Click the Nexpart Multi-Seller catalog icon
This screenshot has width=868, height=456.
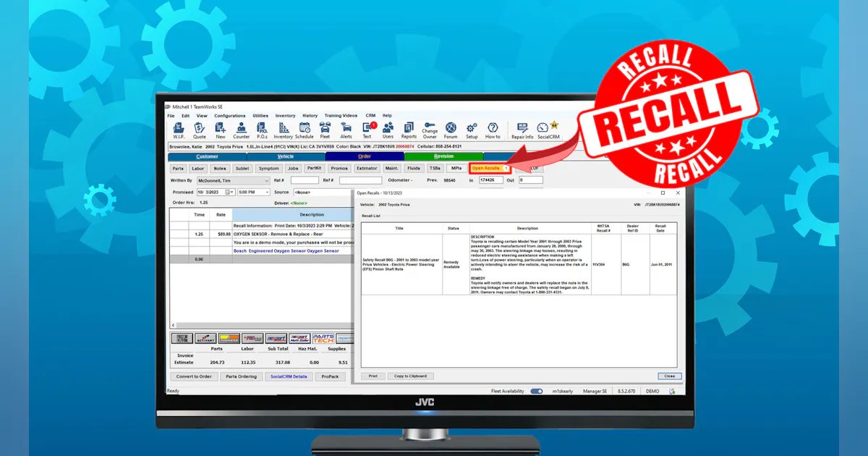tap(299, 339)
